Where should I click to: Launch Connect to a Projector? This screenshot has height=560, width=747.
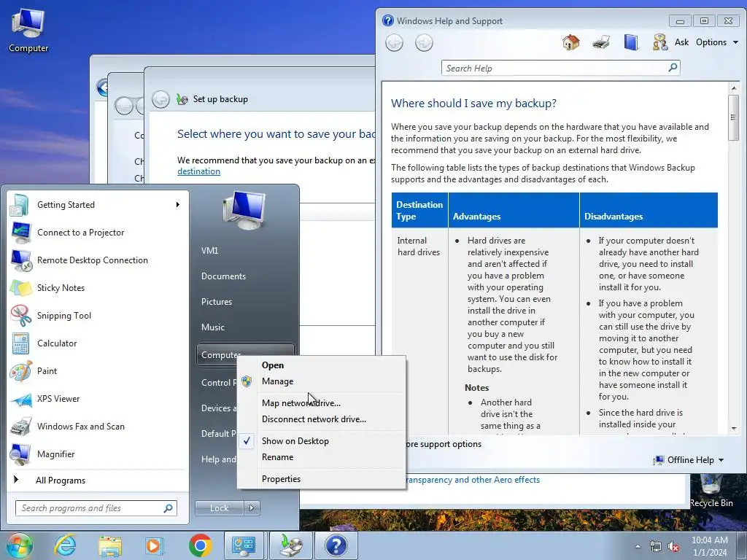[x=98, y=233]
